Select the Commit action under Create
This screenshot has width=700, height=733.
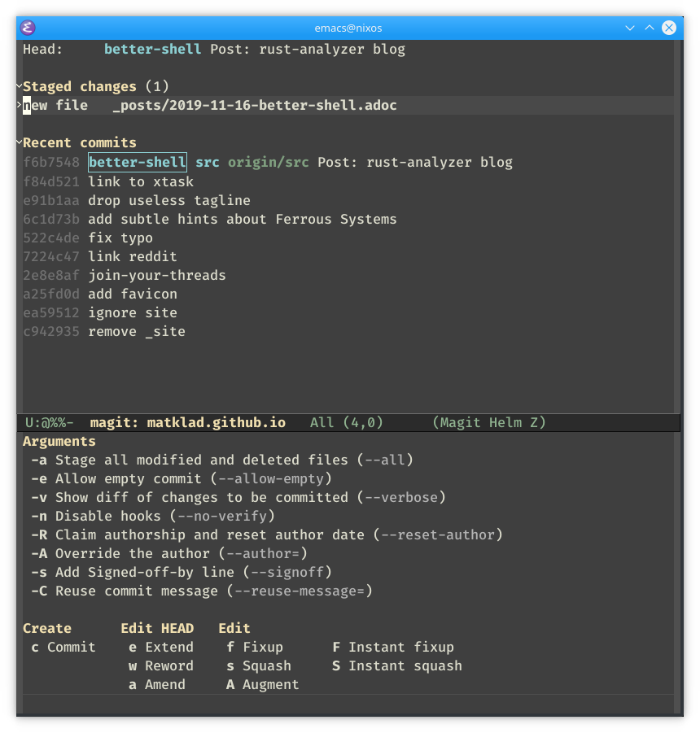pos(63,648)
